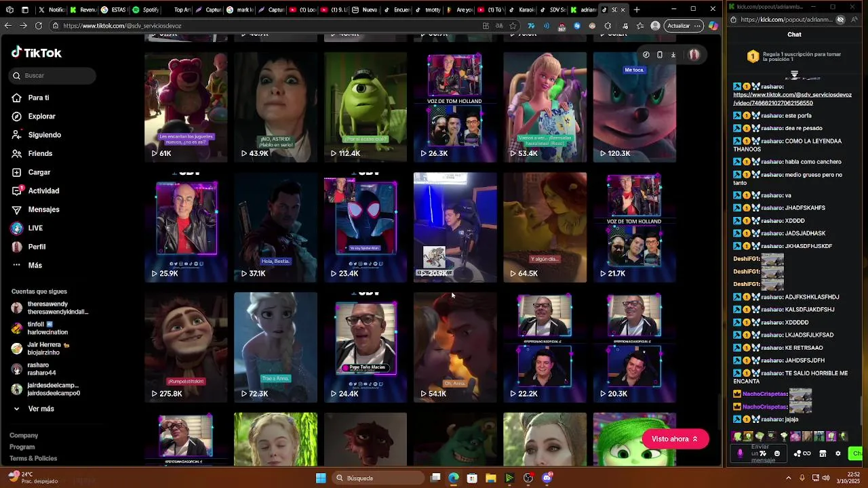The width and height of the screenshot is (868, 488).
Task: Go to the Siguiendo feed
Action: click(44, 135)
